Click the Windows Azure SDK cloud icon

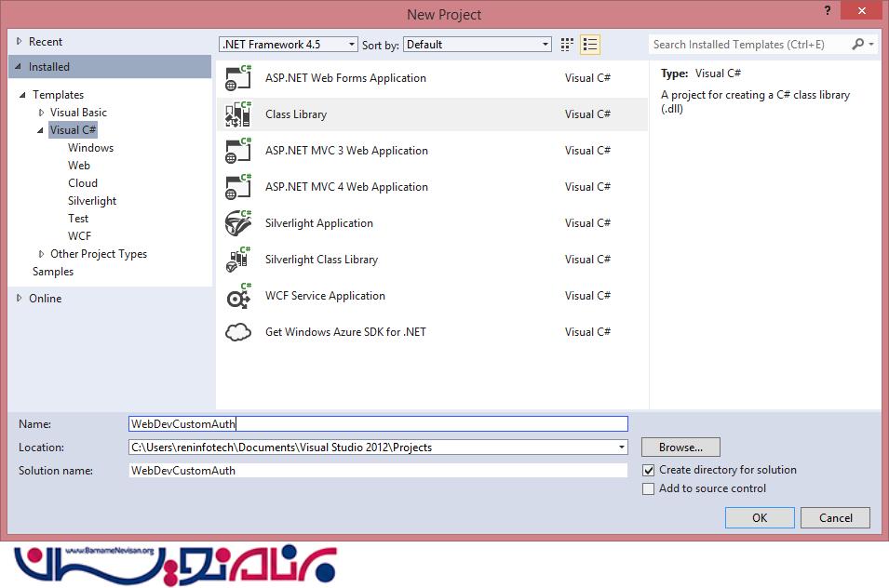[238, 332]
